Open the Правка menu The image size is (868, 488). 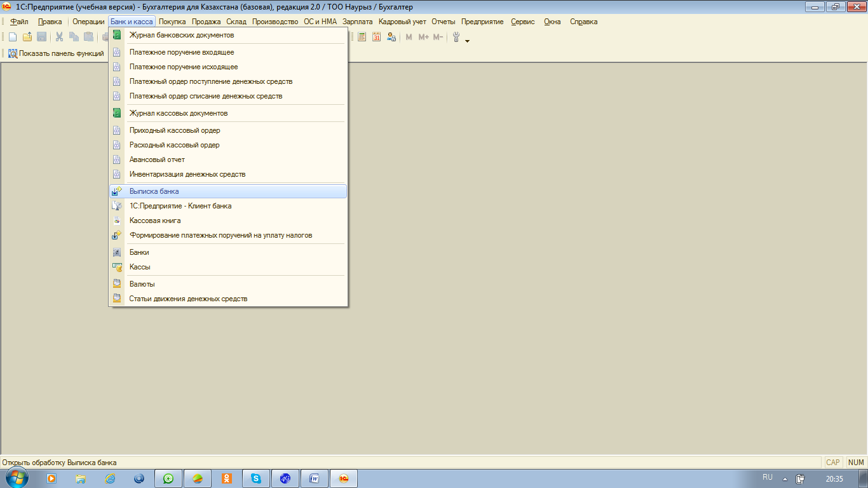50,22
